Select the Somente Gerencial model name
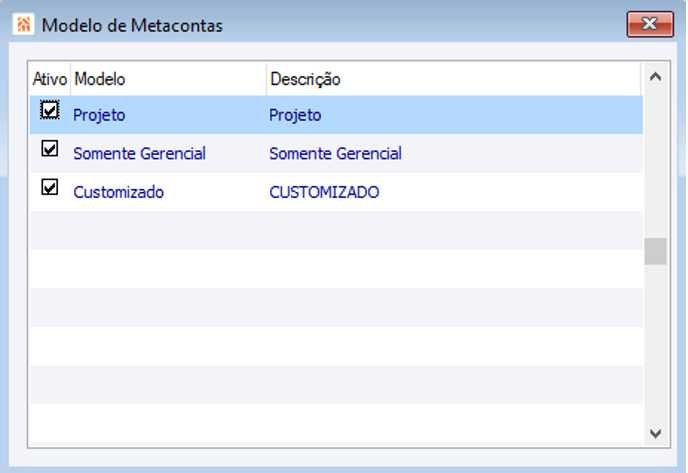This screenshot has height=473, width=688. click(x=139, y=154)
